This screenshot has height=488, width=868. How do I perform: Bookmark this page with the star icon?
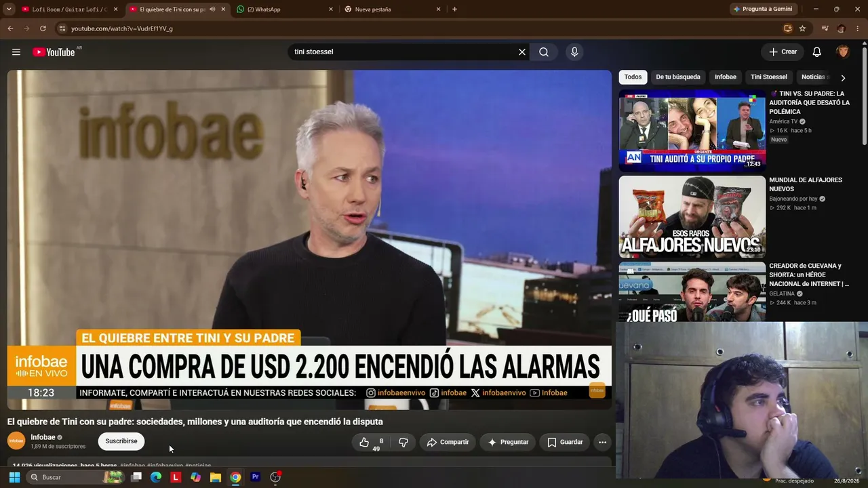802,28
